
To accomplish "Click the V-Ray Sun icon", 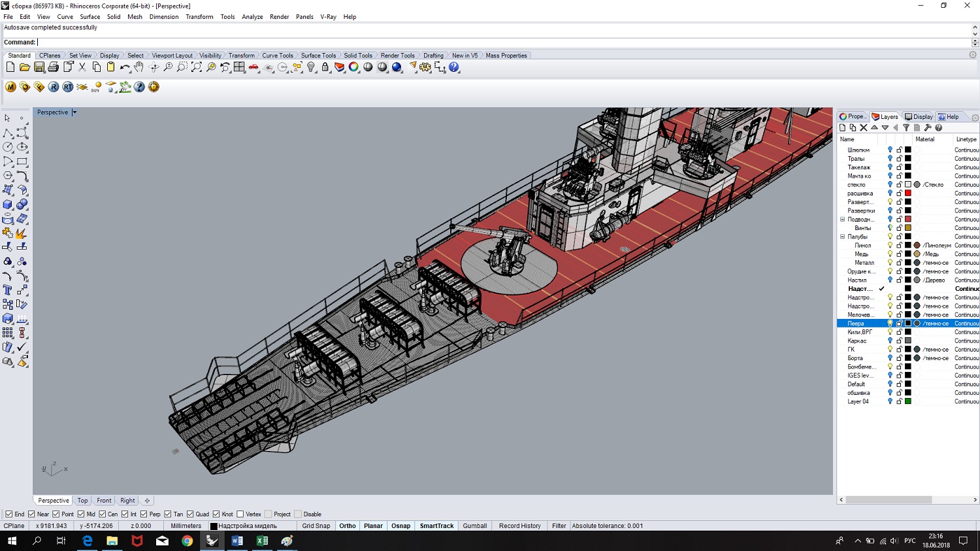I will [x=97, y=87].
